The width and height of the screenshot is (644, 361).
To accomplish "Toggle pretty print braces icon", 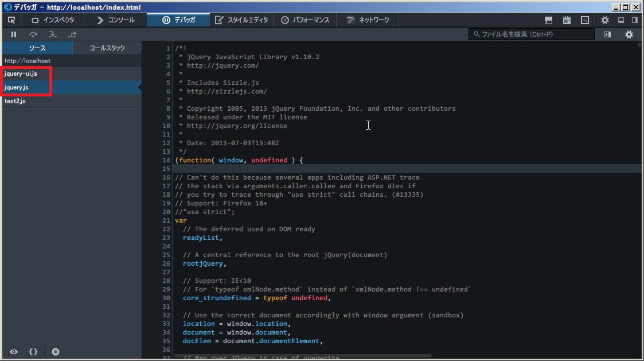I will pos(33,352).
